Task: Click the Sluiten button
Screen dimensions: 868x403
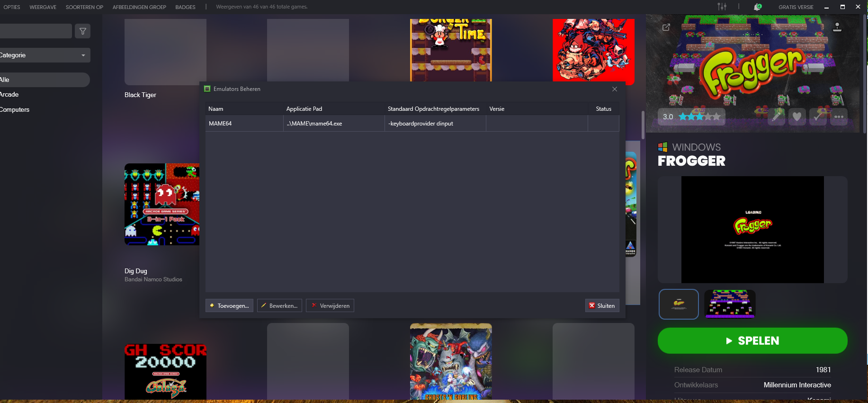Action: pyautogui.click(x=602, y=305)
